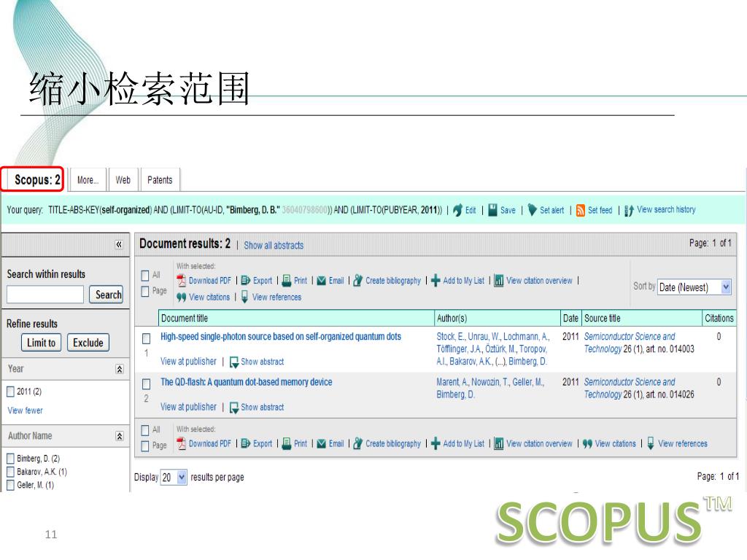Viewport: 747px width, 560px height.
Task: Click the Limit to button
Action: point(41,343)
